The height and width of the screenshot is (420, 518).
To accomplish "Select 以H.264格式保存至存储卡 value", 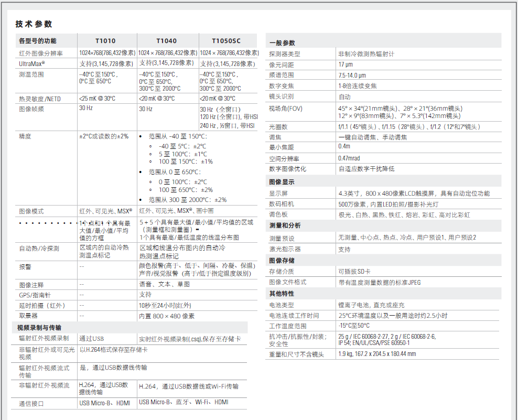I will click(114, 350).
